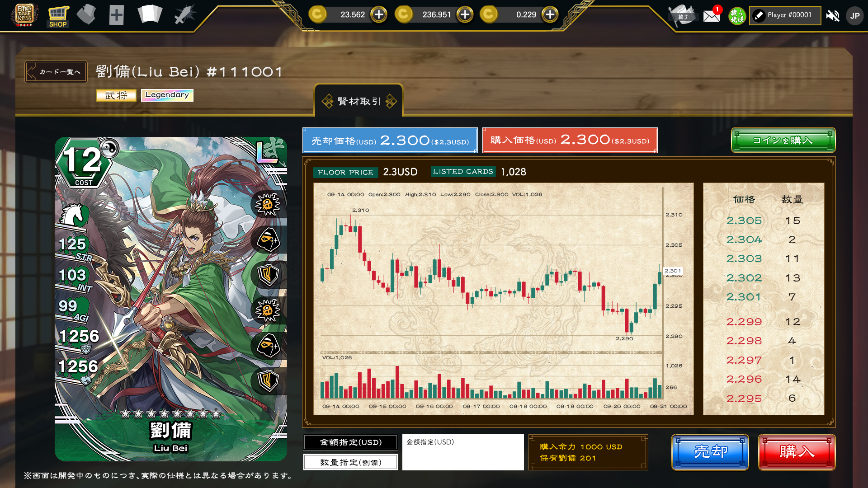Screen dimensions: 868x488
Task: Select the 賢材取引 tab
Action: 359,101
